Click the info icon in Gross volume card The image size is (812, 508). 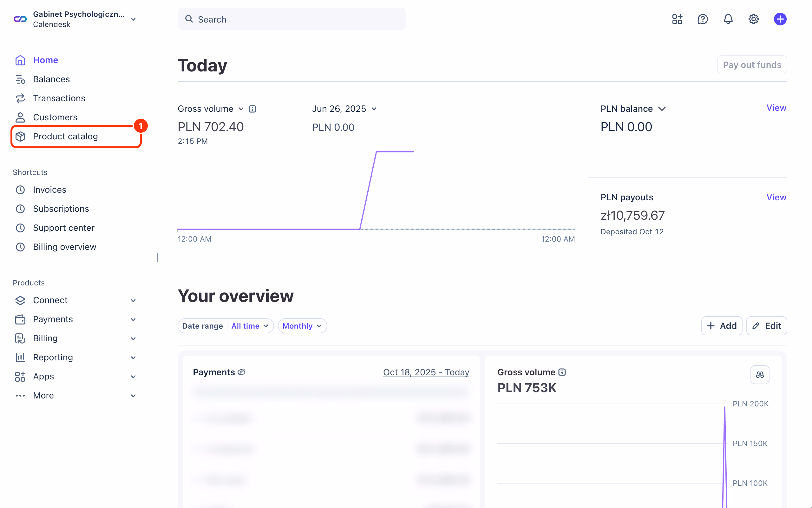(x=562, y=372)
